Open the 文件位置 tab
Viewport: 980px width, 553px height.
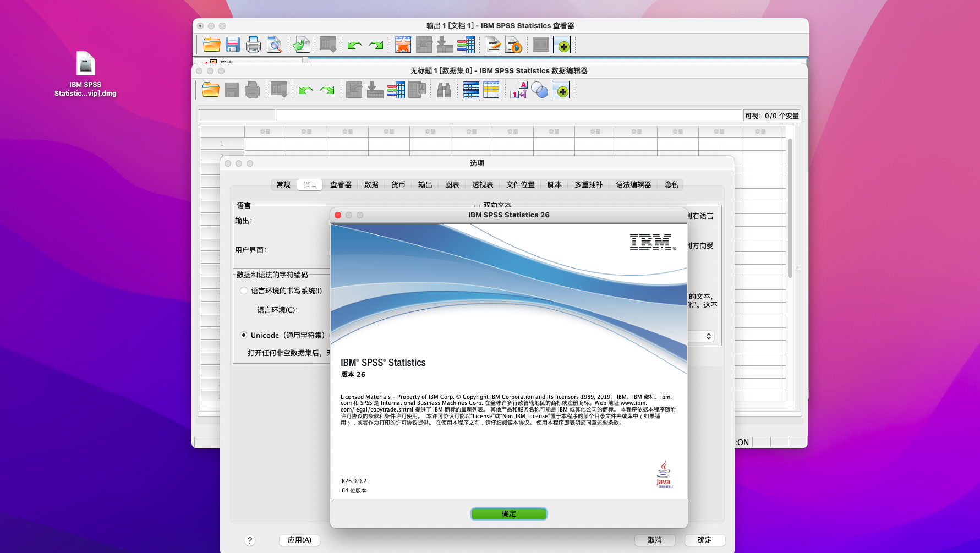coord(520,185)
